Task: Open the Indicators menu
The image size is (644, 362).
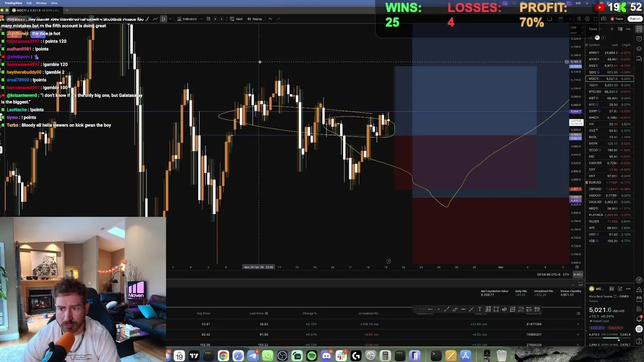Action: point(187,19)
